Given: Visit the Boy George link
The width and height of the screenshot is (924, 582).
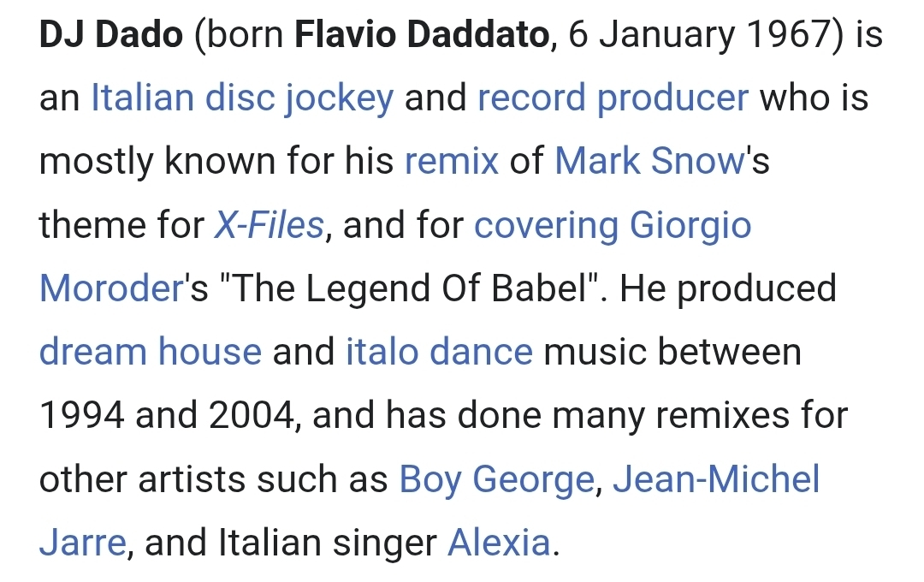Looking at the screenshot, I should point(496,478).
